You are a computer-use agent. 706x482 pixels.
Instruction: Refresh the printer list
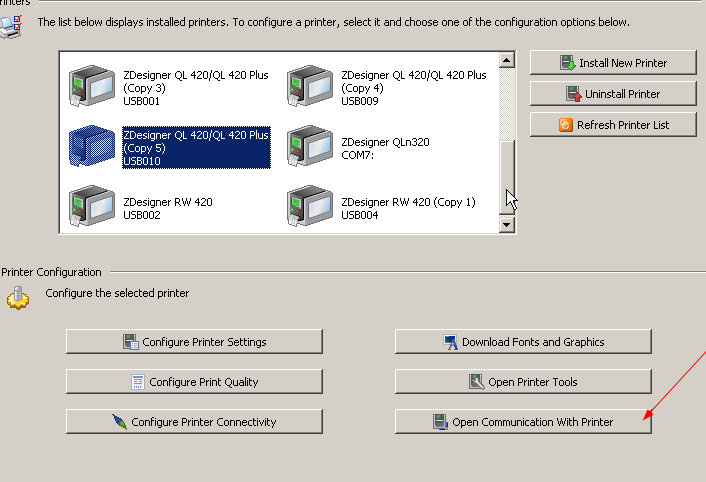pos(613,125)
